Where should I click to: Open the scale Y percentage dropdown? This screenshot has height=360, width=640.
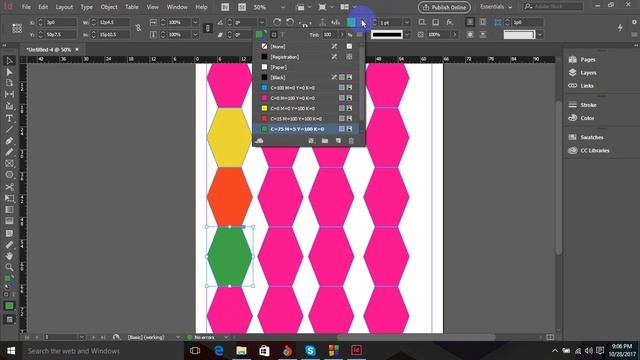[x=195, y=35]
